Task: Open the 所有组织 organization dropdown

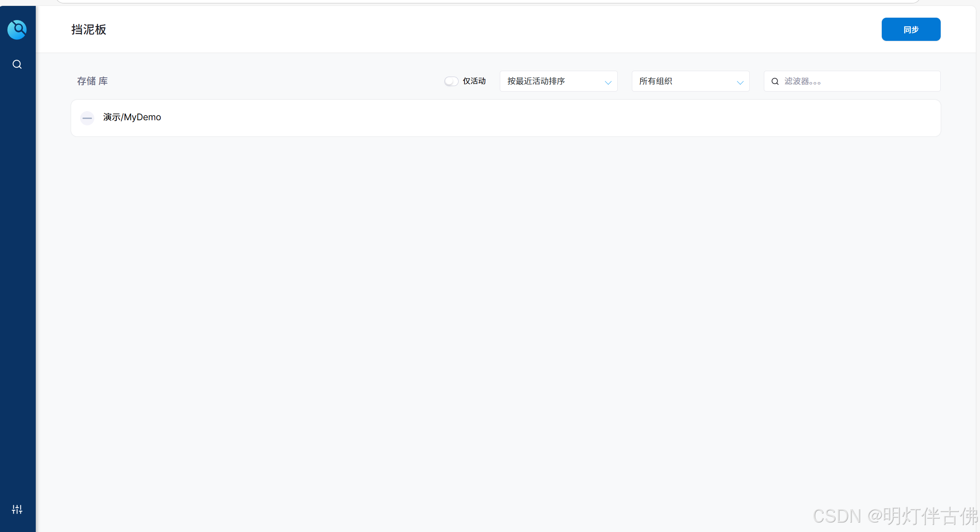Action: [690, 81]
